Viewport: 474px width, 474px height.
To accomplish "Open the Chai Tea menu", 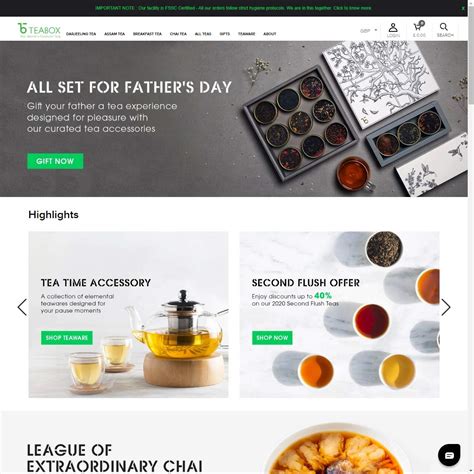I will click(x=178, y=34).
